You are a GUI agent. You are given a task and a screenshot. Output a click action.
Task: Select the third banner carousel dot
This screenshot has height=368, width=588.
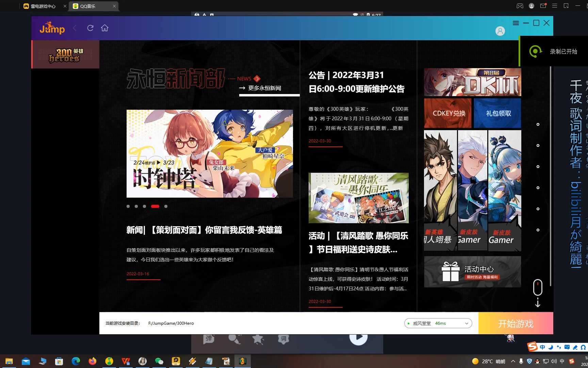click(x=144, y=206)
